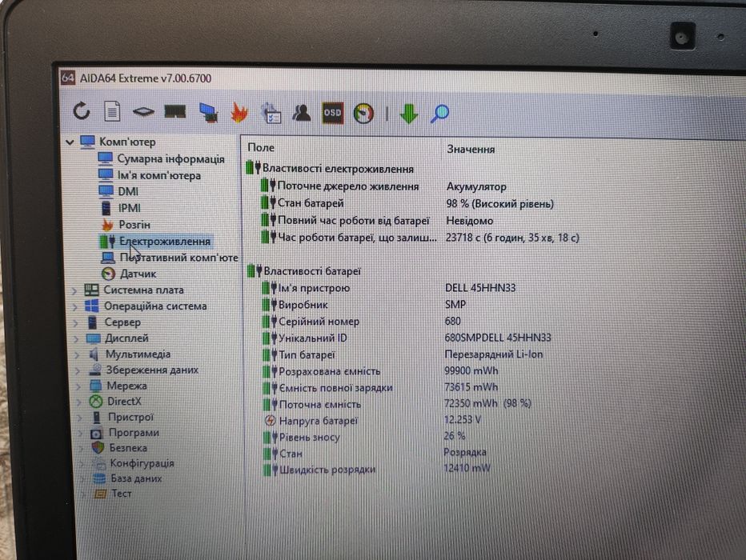Select the Безпека tree item

pyautogui.click(x=119, y=448)
